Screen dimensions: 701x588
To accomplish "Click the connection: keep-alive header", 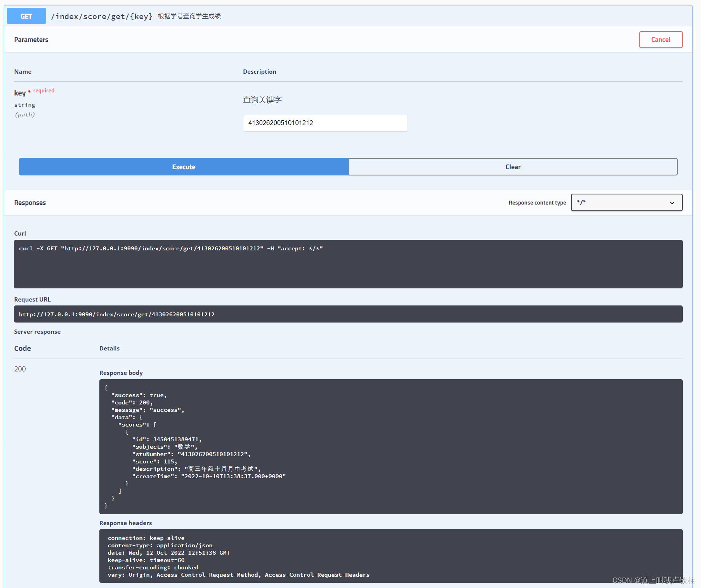I will (146, 538).
